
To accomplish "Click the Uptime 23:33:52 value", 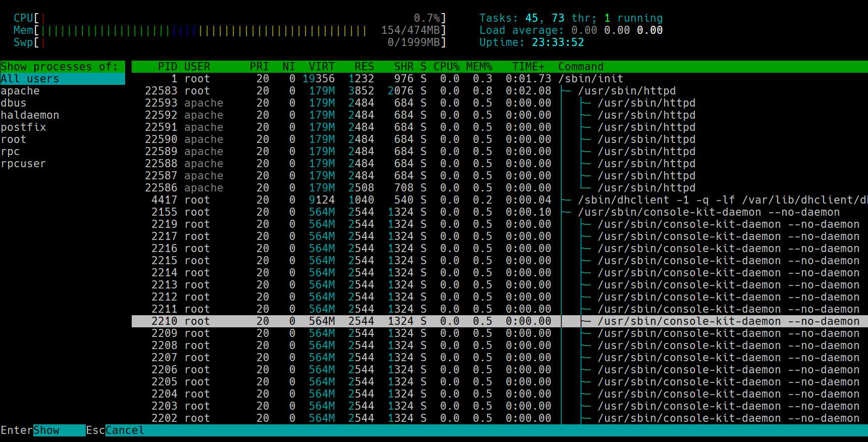I will (558, 42).
